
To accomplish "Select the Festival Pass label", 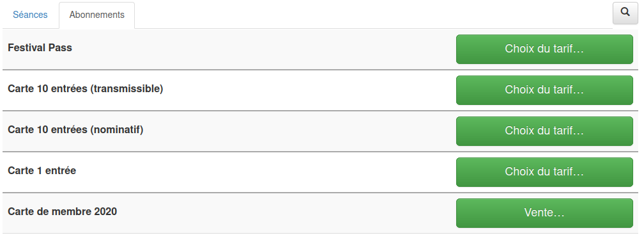I will coord(40,48).
